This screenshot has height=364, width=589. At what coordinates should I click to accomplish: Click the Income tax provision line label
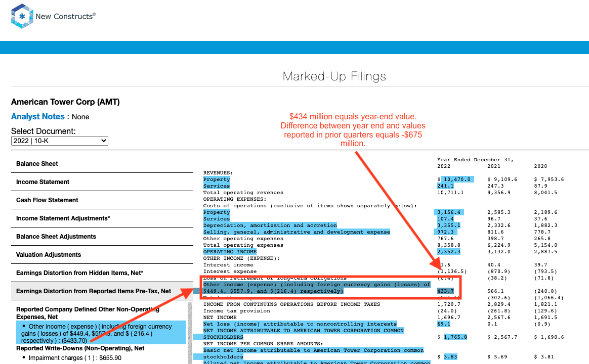tap(237, 311)
